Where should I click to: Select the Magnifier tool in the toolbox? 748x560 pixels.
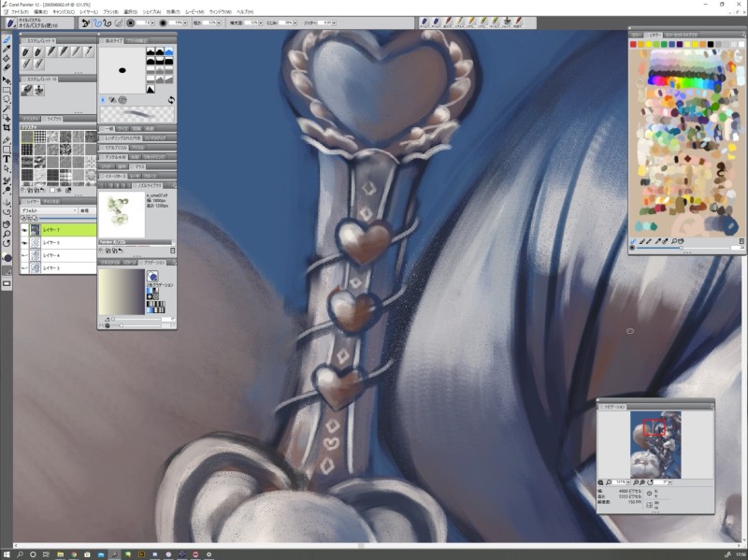tap(7, 234)
